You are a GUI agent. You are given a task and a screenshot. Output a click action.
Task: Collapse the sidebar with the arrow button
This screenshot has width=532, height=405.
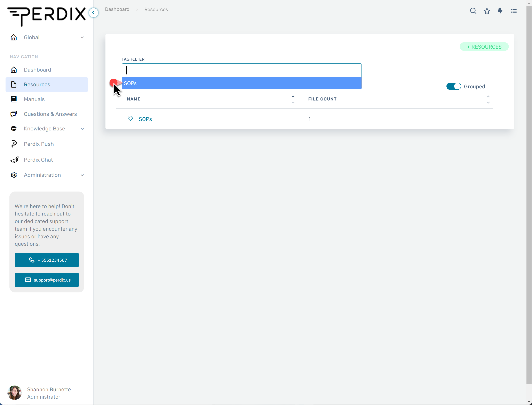(x=94, y=13)
